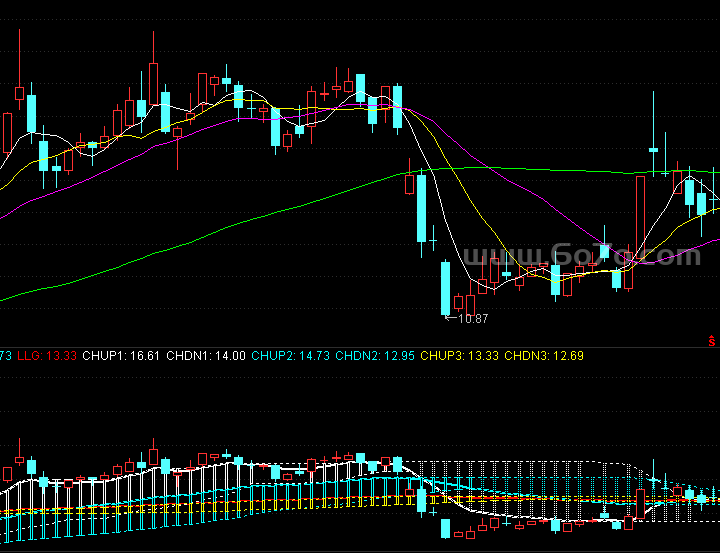Image resolution: width=720 pixels, height=553 pixels.
Task: Select the CHUP2: 14.73 indicator label
Action: (290, 356)
